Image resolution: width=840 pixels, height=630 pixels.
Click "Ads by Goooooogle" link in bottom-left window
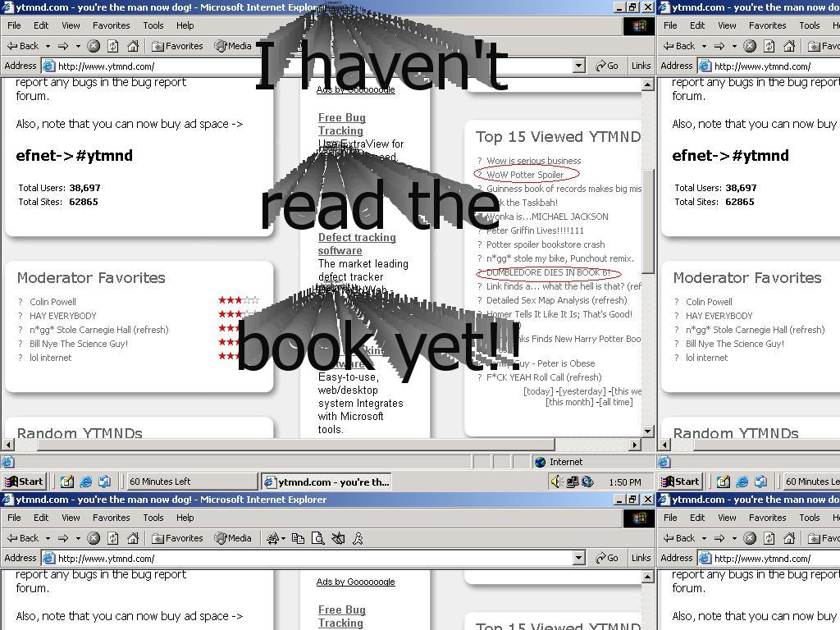tap(356, 582)
